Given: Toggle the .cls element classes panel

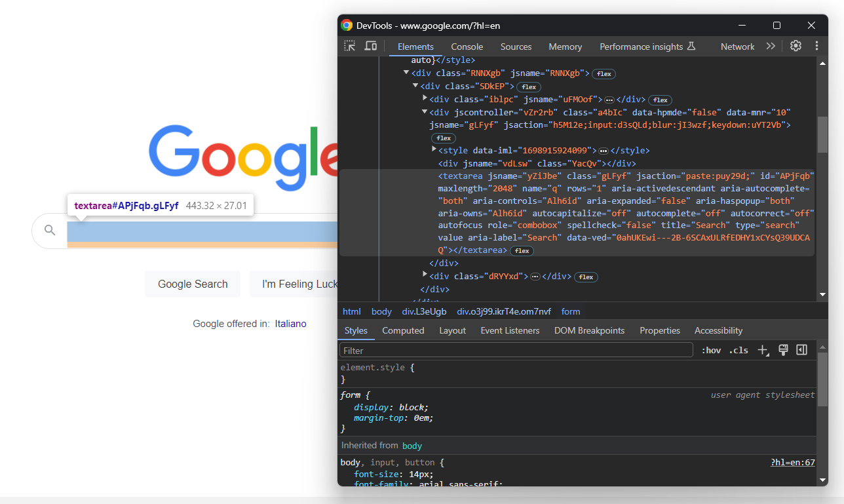Looking at the screenshot, I should tap(738, 350).
